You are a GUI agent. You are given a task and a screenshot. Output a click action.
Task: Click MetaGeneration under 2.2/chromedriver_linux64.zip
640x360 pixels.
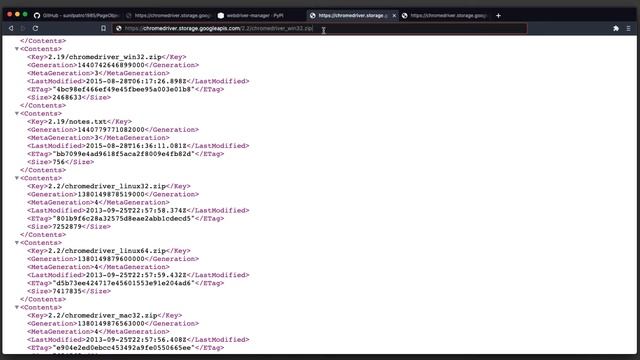click(98, 267)
